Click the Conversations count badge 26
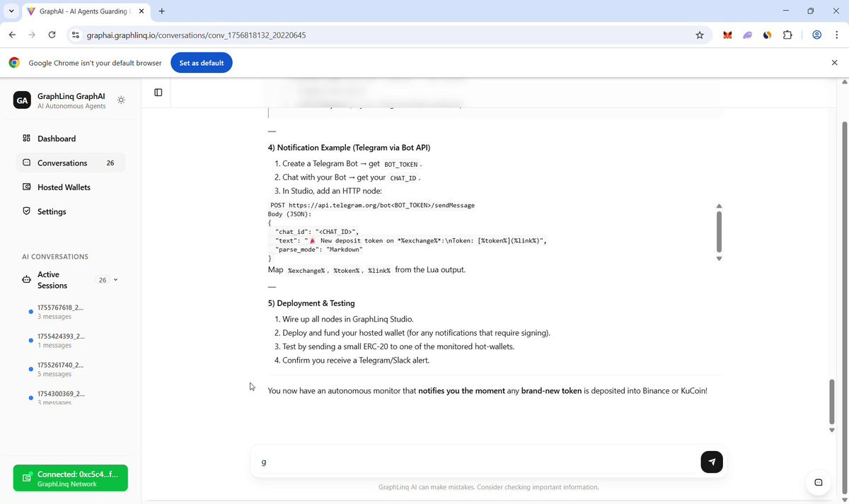The image size is (849, 504). point(110,163)
